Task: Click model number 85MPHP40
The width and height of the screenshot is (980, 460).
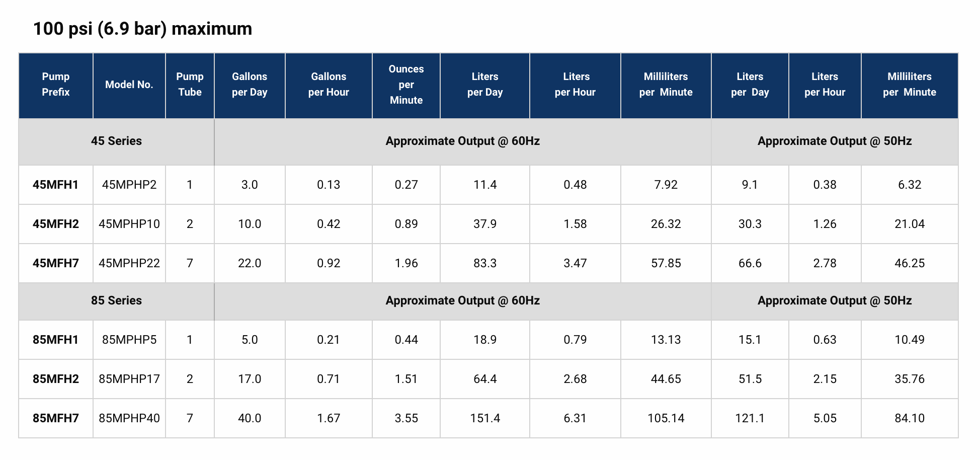Action: click(x=129, y=418)
